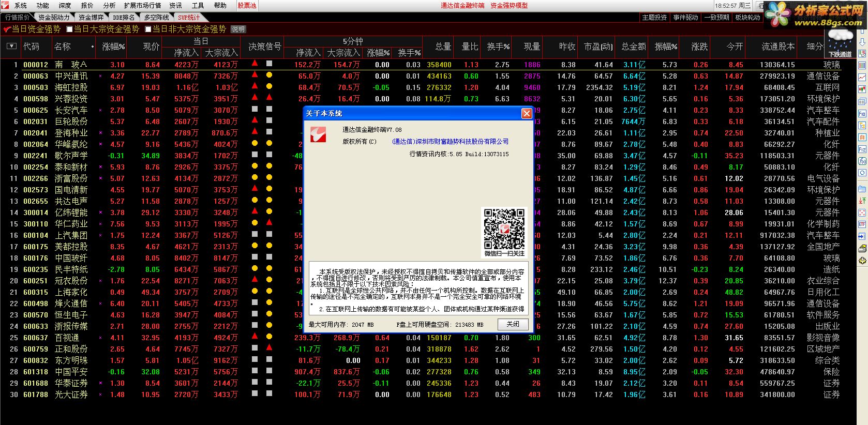The image size is (868, 425).
Task: Select stock code 601318 中国平安
Action: pyautogui.click(x=36, y=372)
